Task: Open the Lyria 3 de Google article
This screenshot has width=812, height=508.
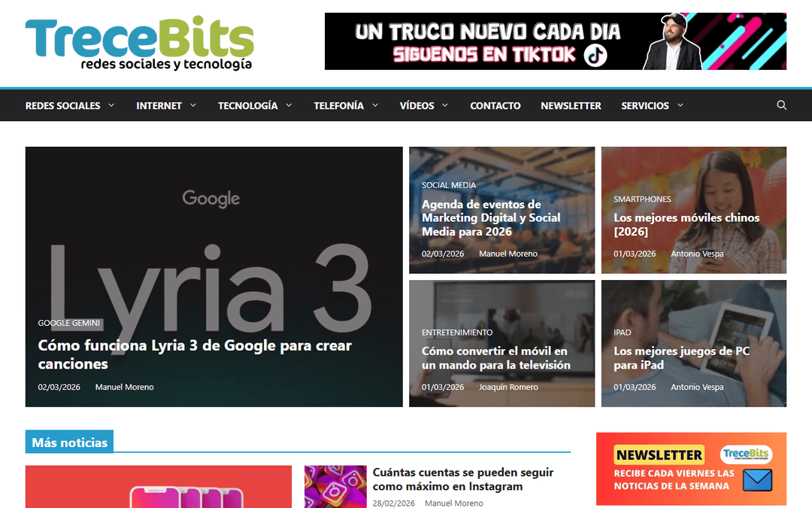Action: pos(195,354)
